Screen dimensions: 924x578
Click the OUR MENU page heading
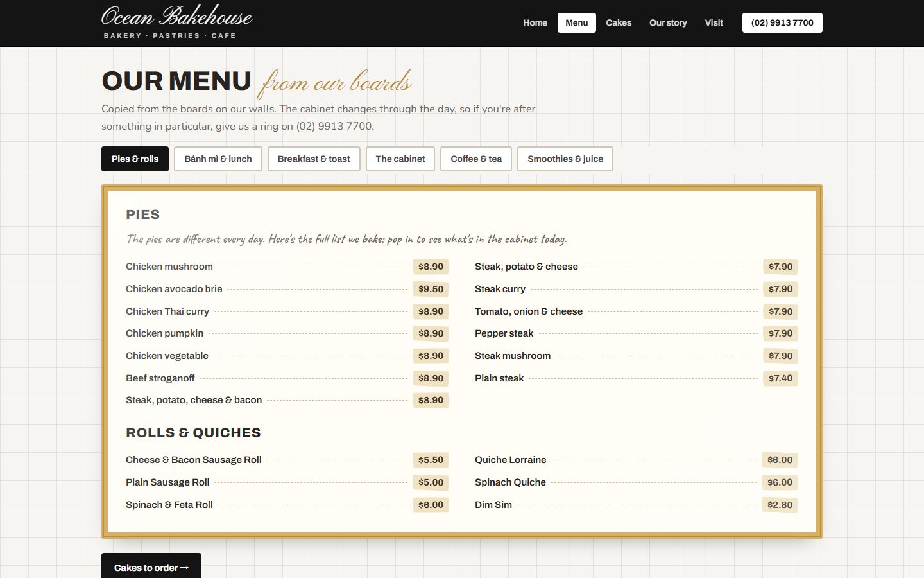[x=176, y=82]
